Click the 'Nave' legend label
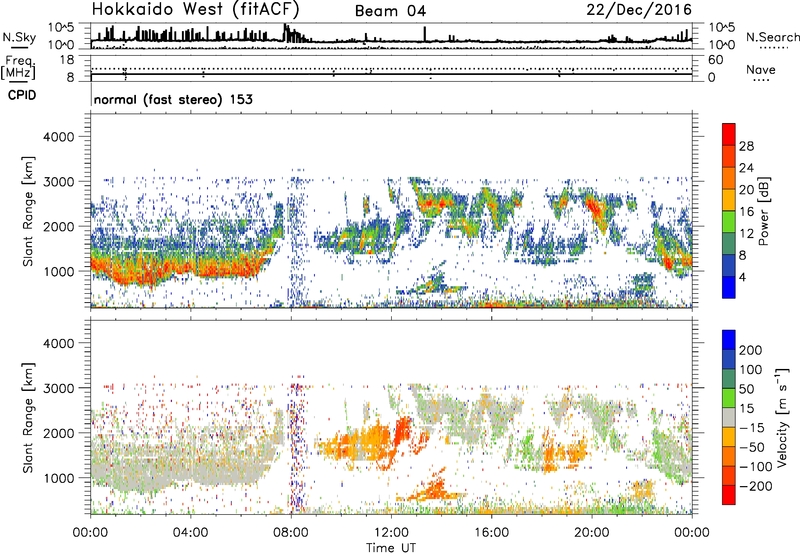The image size is (800, 554). pyautogui.click(x=761, y=70)
